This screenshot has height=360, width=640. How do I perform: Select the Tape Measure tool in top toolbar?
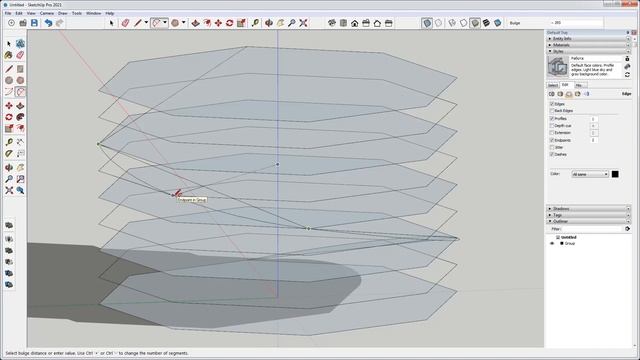coord(255,23)
